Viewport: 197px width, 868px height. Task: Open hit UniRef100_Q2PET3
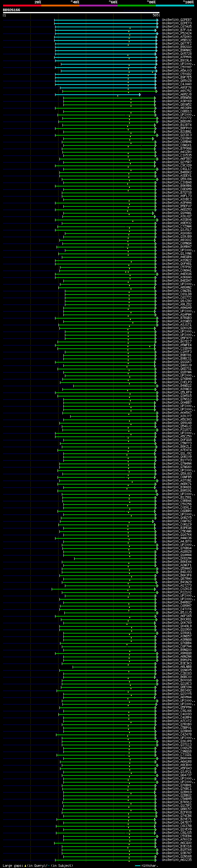(x=177, y=23)
